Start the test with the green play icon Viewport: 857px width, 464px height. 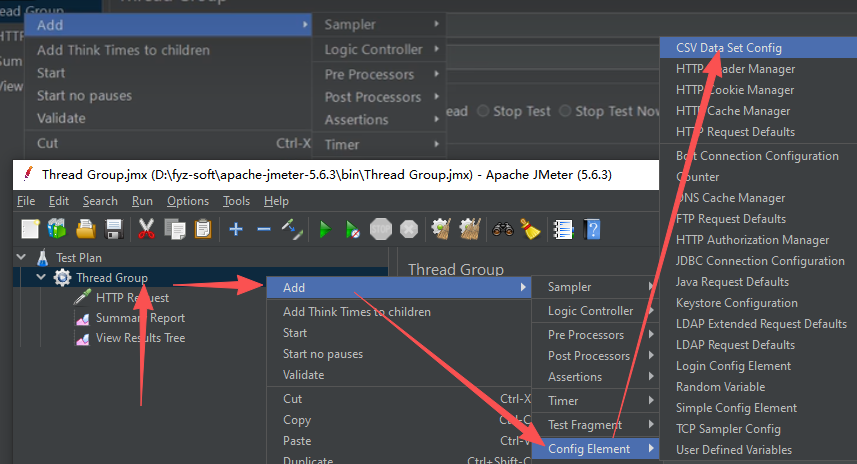click(325, 229)
